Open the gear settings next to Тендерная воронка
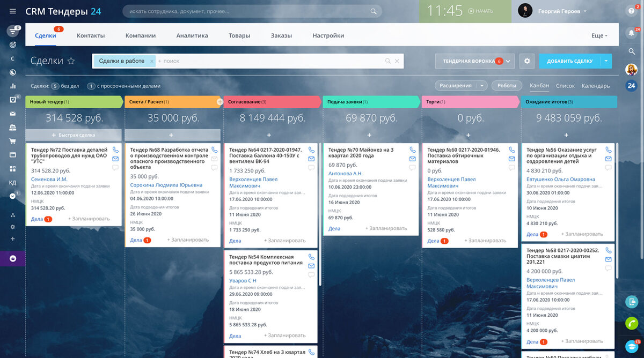The width and height of the screenshot is (644, 358). 527,61
